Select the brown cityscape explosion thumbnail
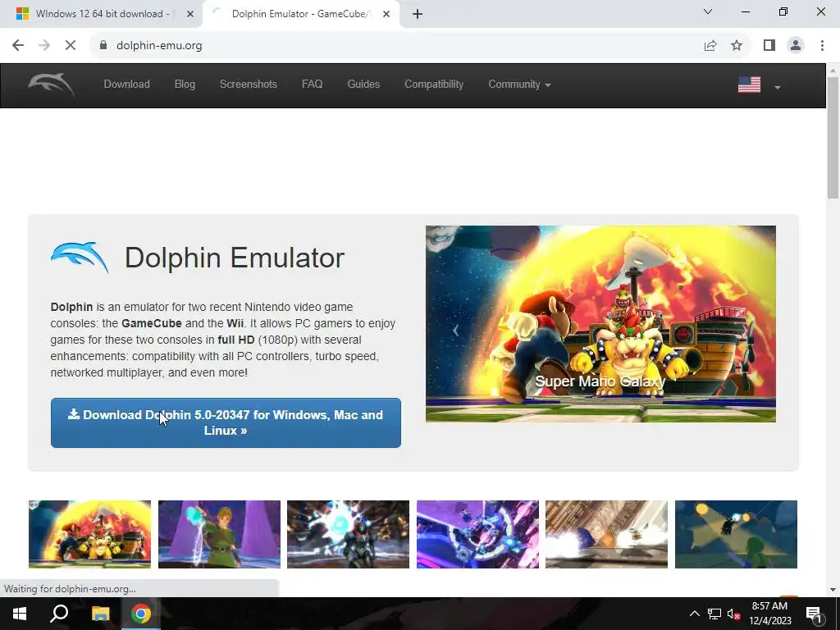This screenshot has width=840, height=630. [x=606, y=534]
